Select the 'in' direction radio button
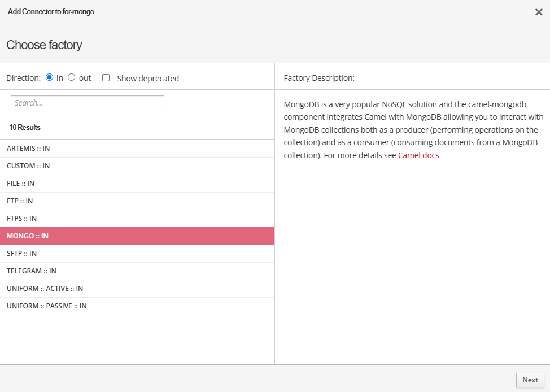Viewport: 550px width, 392px height. point(50,77)
